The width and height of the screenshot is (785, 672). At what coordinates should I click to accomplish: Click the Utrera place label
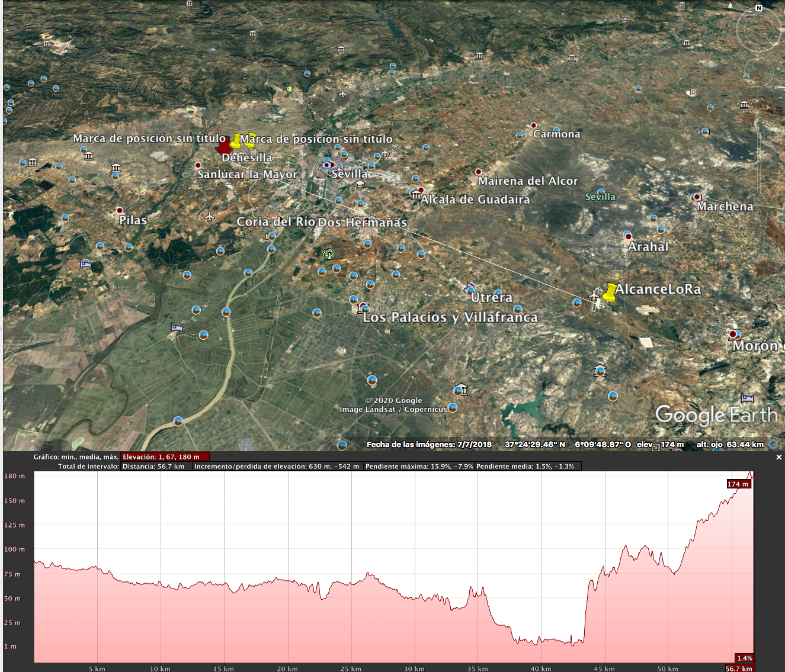click(492, 298)
